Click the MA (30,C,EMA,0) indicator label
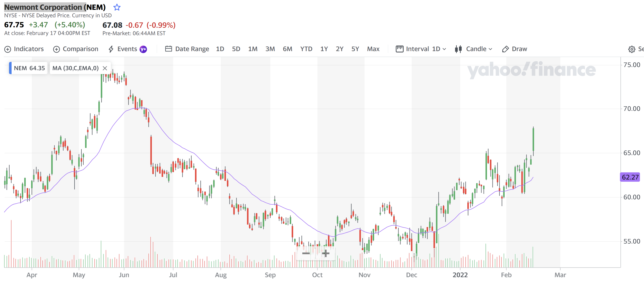Screen dimensions: 644x286 (x=76, y=68)
